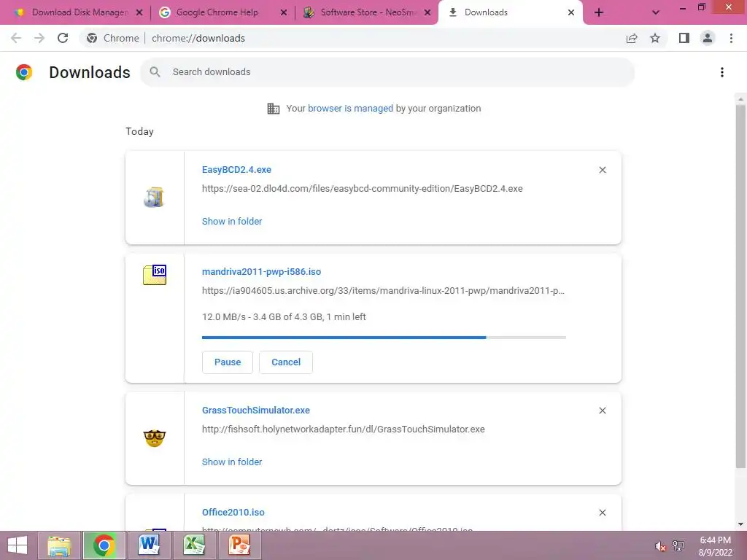Screen dimensions: 747x560
Task: Launch Word from the taskbar
Action: click(x=149, y=545)
